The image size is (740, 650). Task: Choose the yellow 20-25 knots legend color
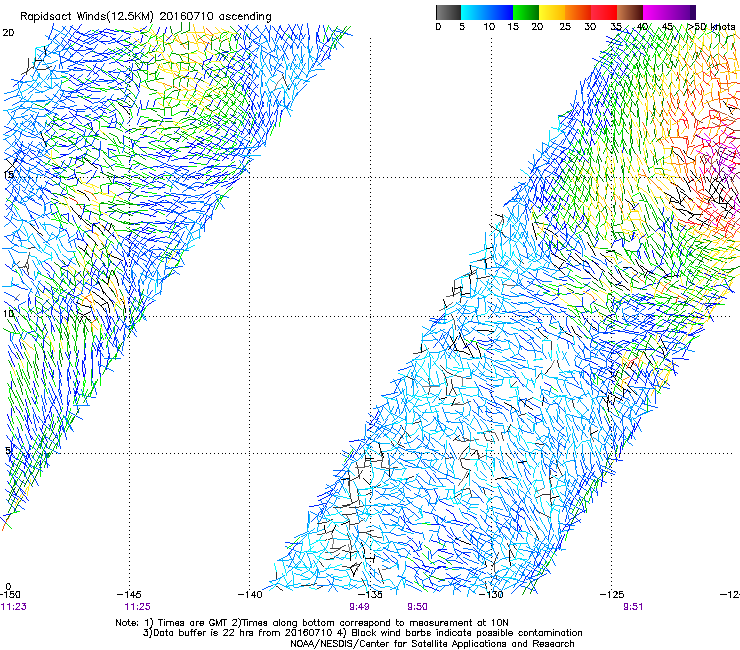552,12
